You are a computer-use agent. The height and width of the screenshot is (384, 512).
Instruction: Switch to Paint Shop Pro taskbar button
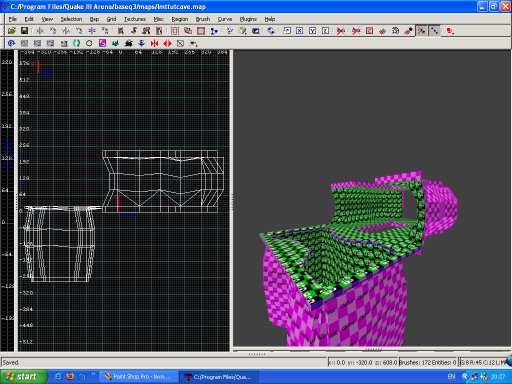pyautogui.click(x=138, y=377)
